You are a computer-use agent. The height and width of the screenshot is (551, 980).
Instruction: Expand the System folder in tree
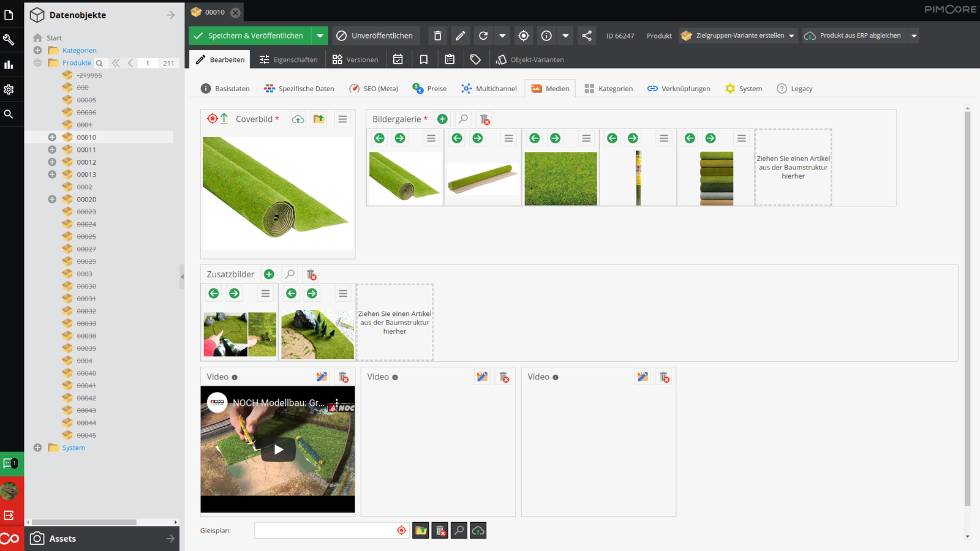[37, 448]
